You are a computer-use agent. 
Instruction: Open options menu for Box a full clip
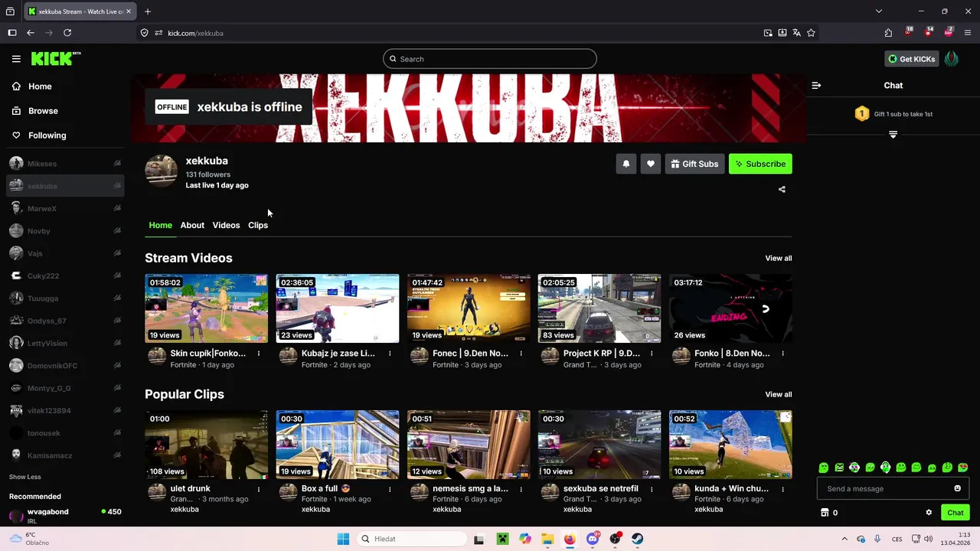point(390,489)
